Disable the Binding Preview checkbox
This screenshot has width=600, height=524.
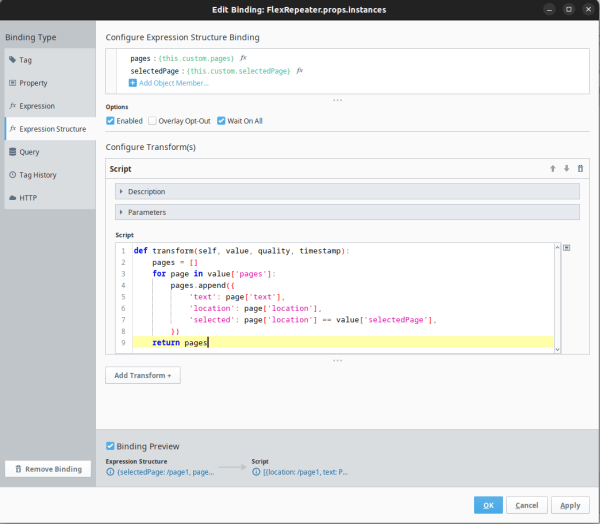(x=111, y=446)
